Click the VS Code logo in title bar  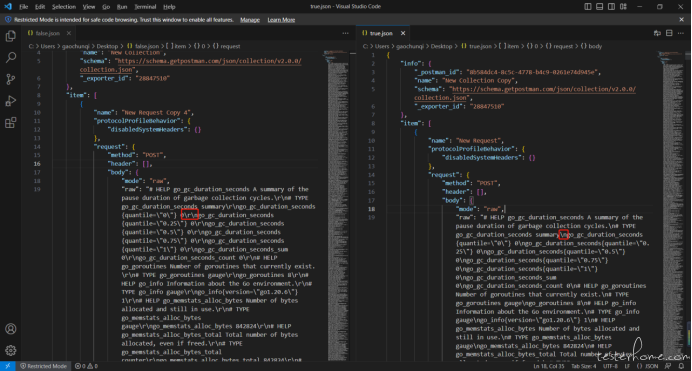click(x=8, y=7)
